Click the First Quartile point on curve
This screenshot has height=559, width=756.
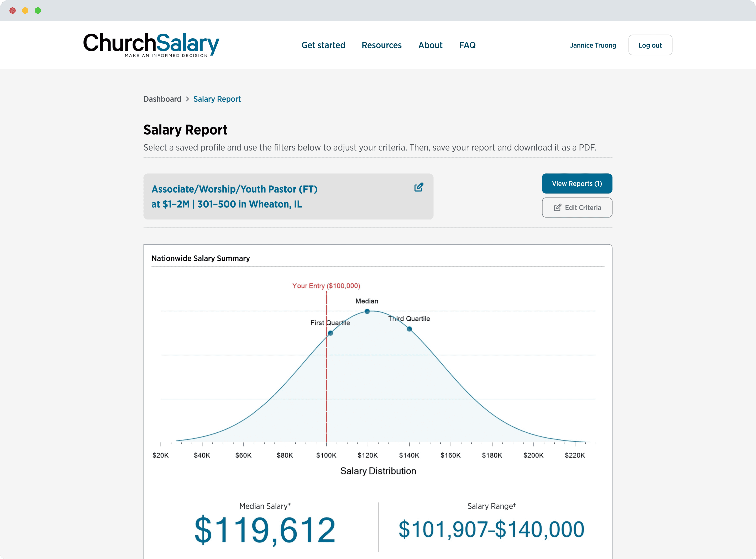tap(330, 333)
